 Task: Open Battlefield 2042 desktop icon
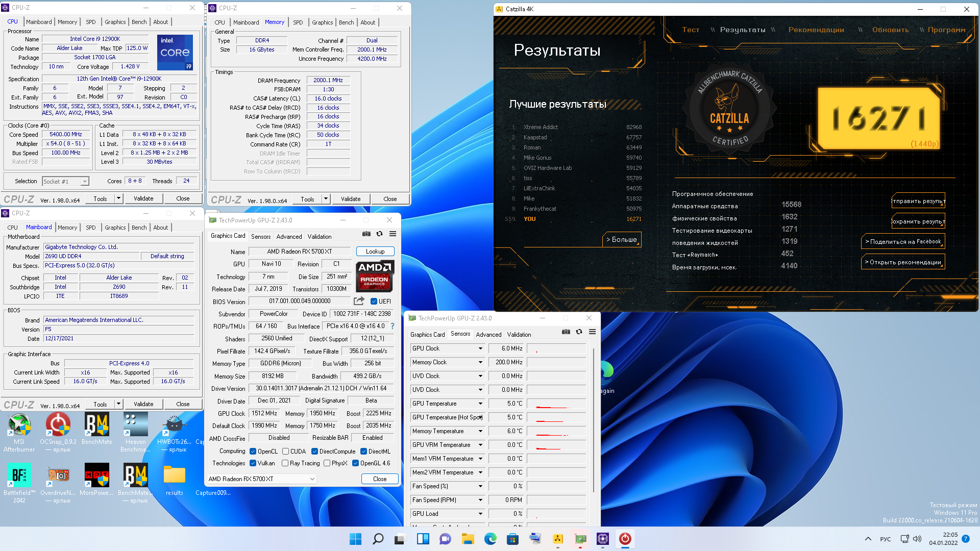19,483
